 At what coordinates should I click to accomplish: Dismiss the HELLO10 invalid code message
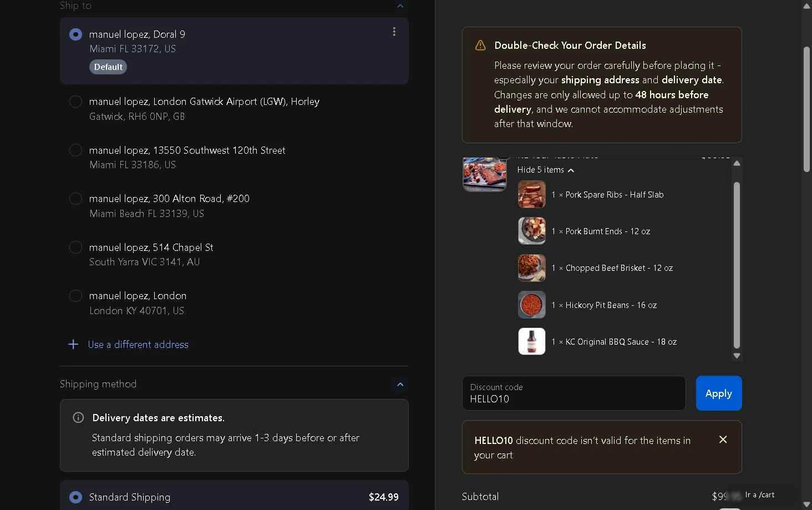tap(723, 440)
